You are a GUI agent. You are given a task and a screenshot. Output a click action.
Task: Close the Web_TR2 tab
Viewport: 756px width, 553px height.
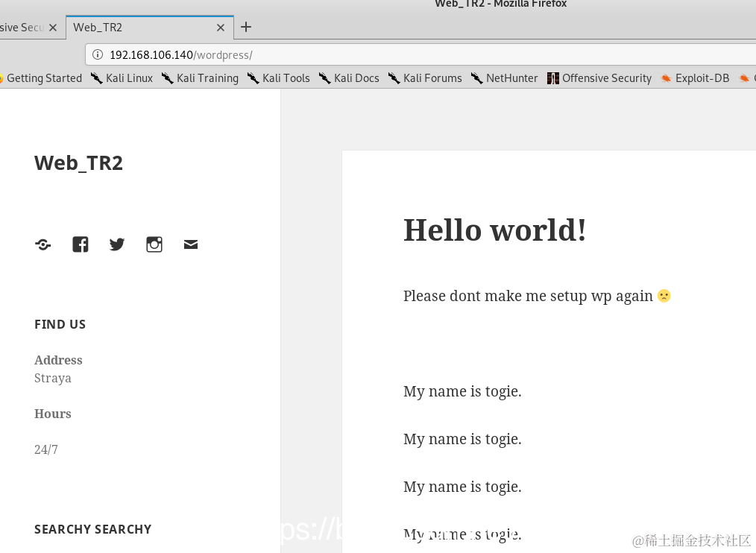pyautogui.click(x=221, y=28)
